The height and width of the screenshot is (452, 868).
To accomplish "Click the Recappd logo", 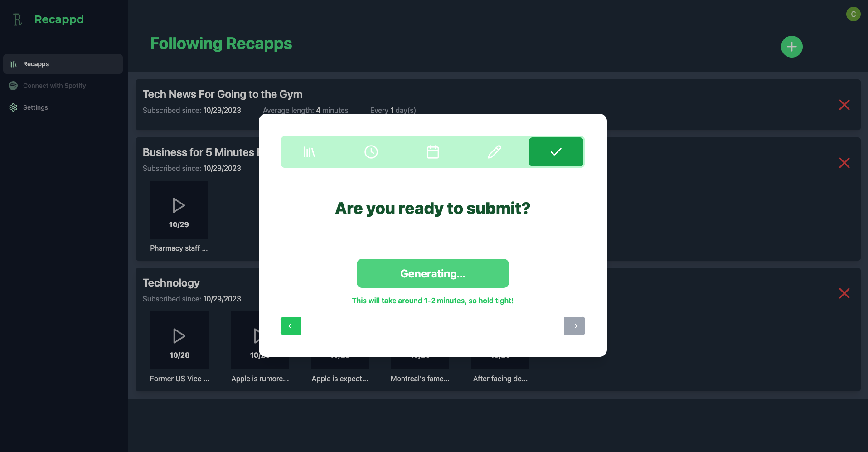I will point(48,19).
